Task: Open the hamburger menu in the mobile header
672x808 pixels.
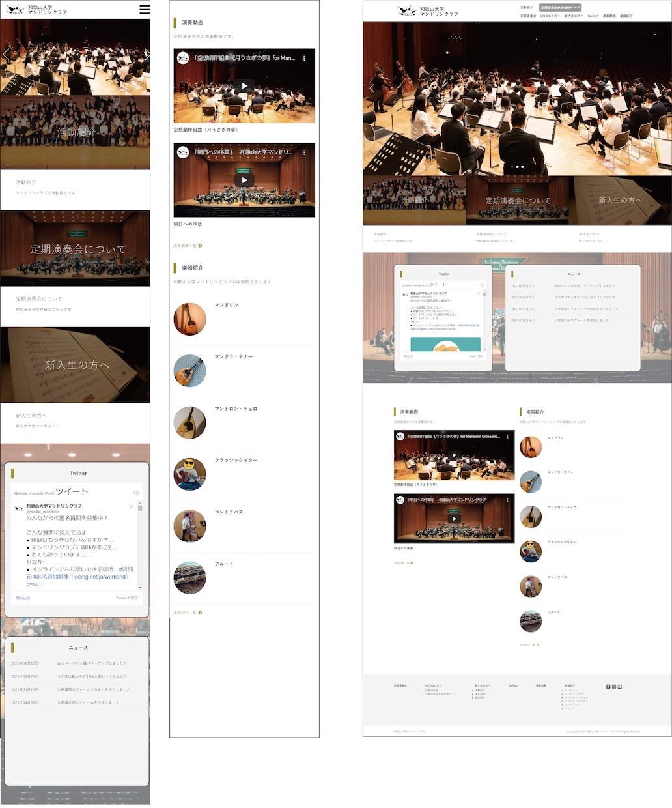Action: (x=145, y=9)
